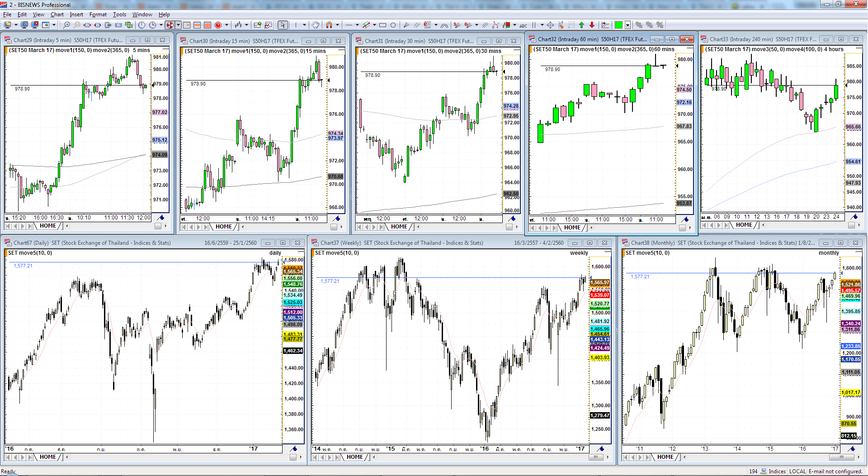868x476 pixels.
Task: Select HOME tab in Chart38 Monthly window
Action: (665, 457)
